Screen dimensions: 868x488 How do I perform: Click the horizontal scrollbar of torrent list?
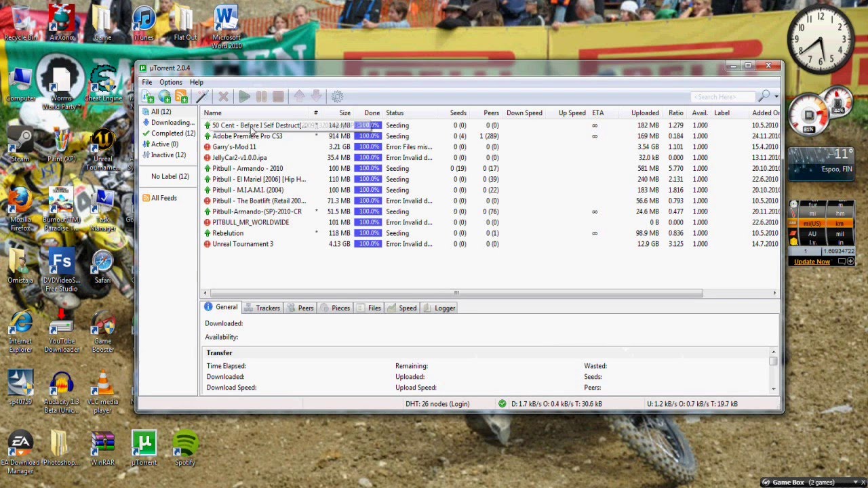[456, 293]
